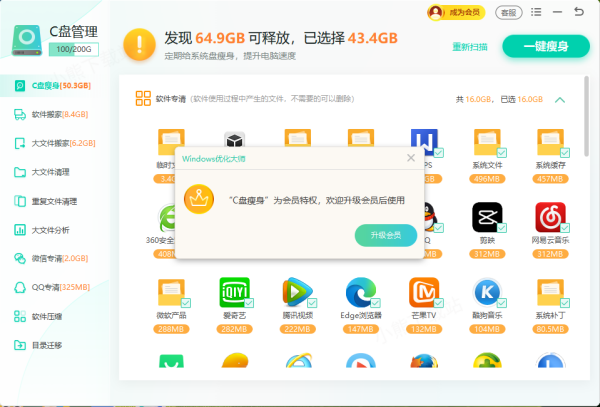The image size is (600, 407).
Task: Click the 104MB size badge
Action: tap(487, 329)
